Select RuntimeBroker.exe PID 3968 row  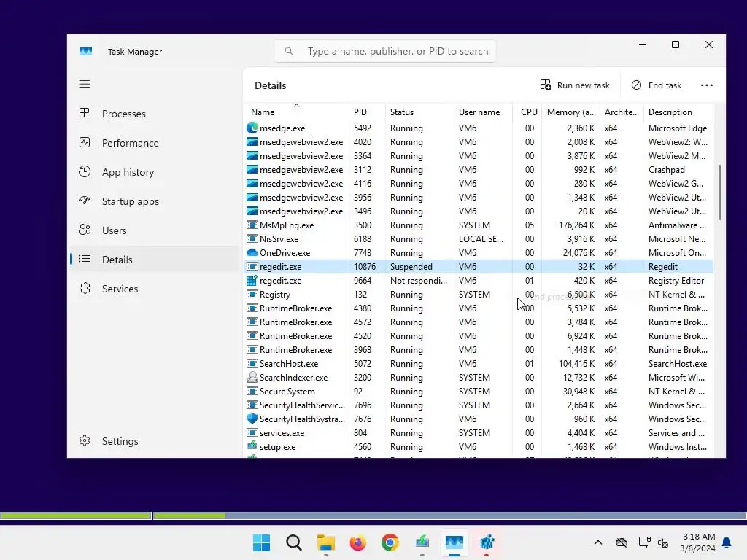(x=479, y=349)
